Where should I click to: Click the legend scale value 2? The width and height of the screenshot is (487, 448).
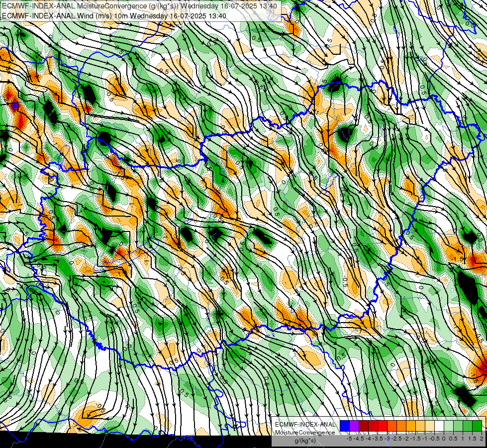[482, 439]
